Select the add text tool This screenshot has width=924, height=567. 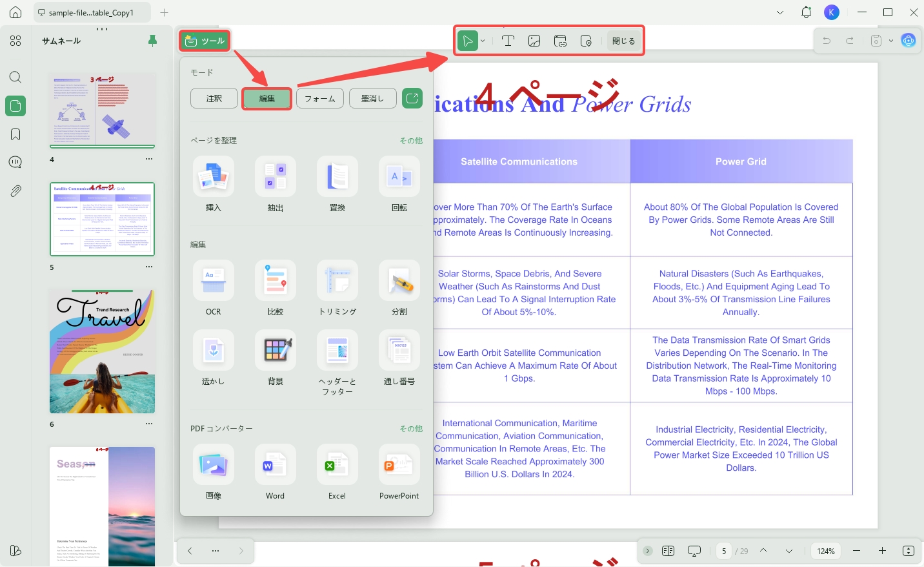(508, 41)
